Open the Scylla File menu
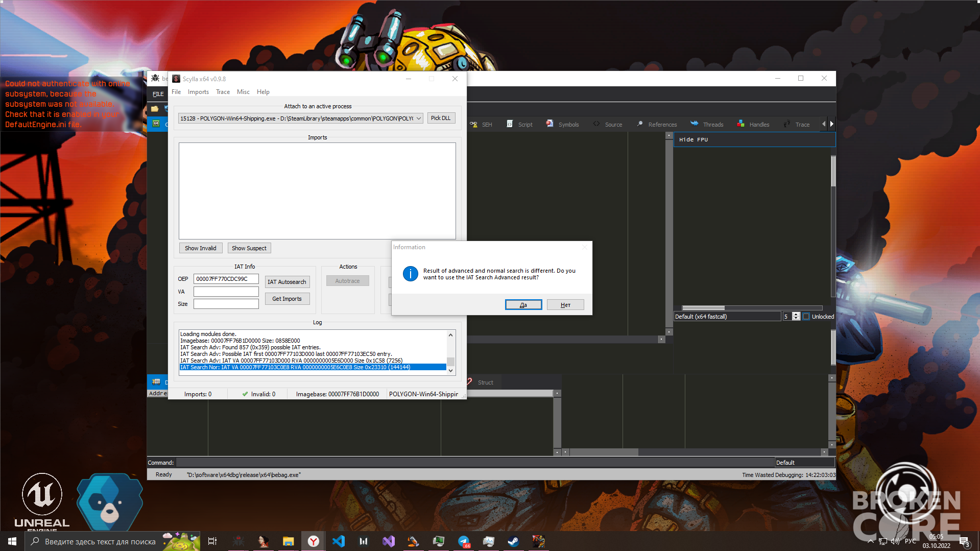The width and height of the screenshot is (980, 551). [x=176, y=92]
